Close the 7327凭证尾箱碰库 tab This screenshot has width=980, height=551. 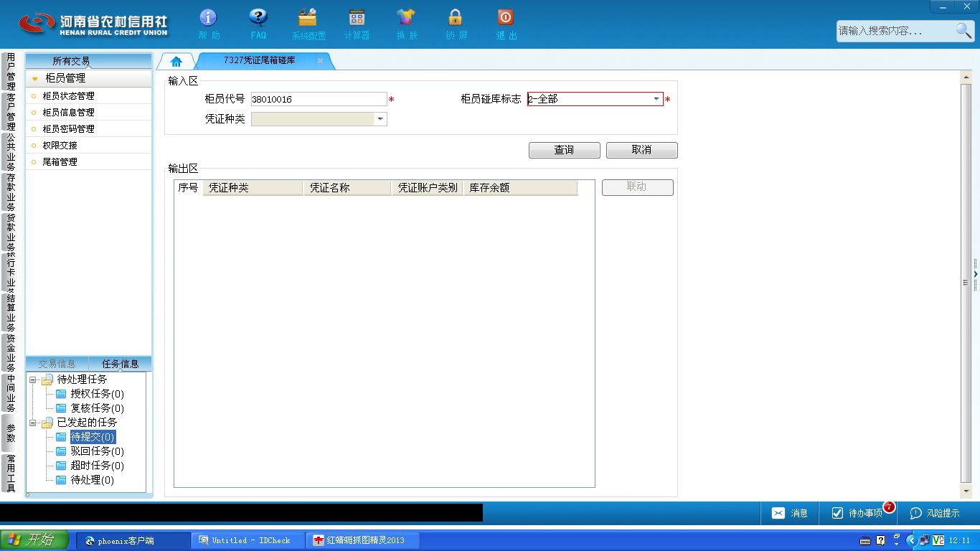(x=320, y=61)
